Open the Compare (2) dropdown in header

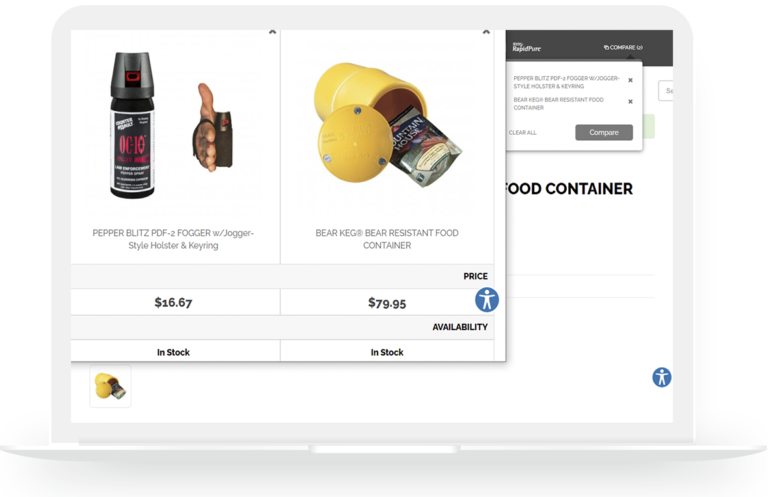click(624, 47)
